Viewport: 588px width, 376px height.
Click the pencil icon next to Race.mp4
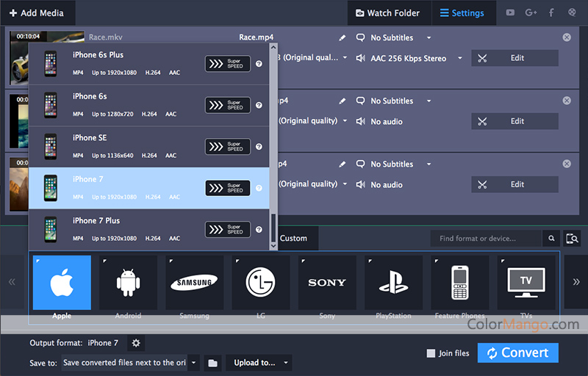point(342,37)
